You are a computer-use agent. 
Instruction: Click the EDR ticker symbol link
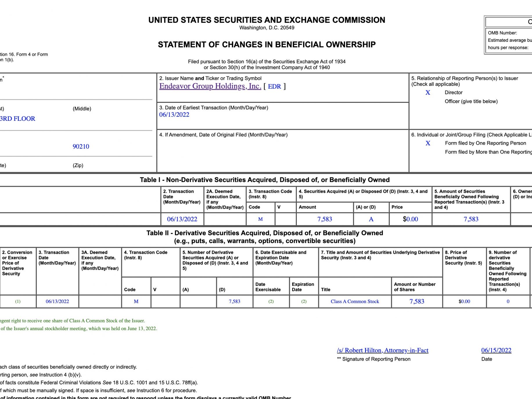274,87
